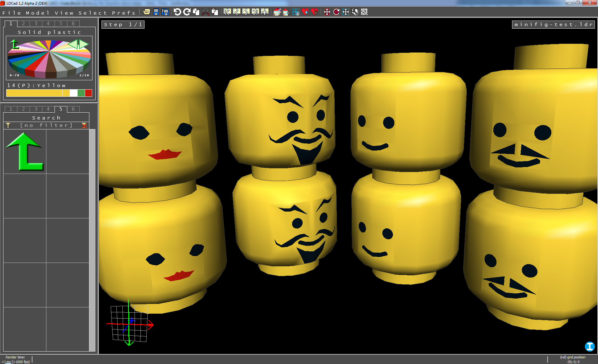
Task: Switch to color bin tab 3
Action: (x=36, y=24)
